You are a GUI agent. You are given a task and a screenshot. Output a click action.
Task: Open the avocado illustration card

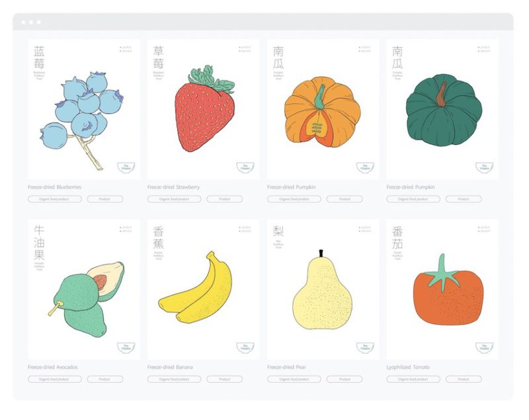[x=84, y=290]
